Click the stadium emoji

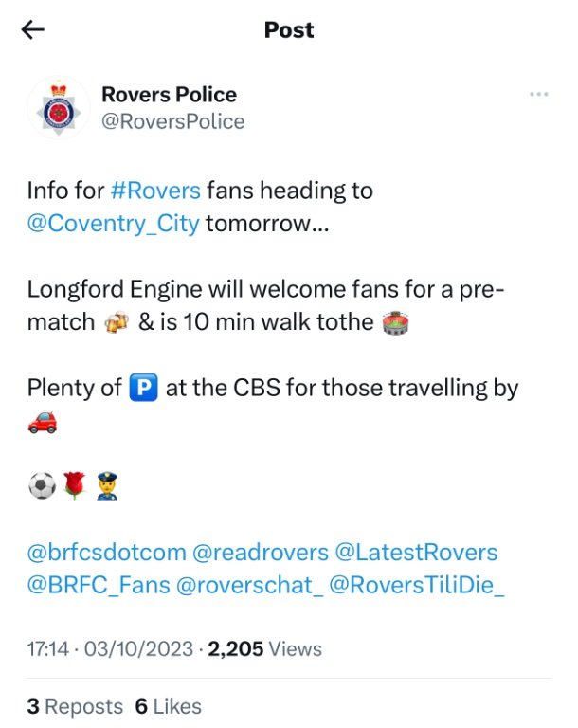pos(395,322)
